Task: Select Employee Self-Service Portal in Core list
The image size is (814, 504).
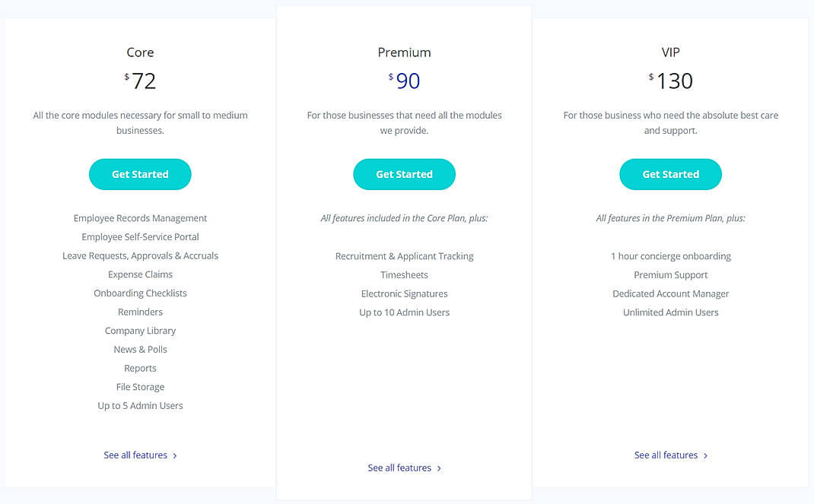Action: tap(140, 236)
